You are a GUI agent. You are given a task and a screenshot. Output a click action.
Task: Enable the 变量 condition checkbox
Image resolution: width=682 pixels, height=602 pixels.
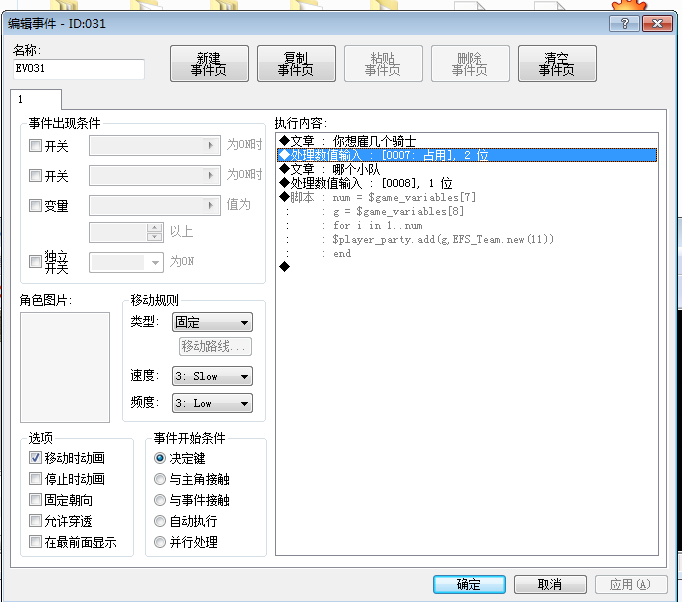(35, 205)
